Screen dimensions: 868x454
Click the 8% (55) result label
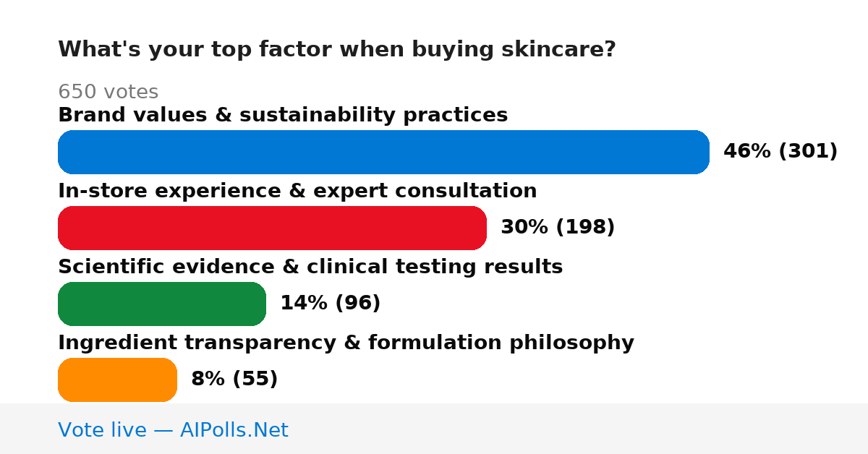point(234,379)
